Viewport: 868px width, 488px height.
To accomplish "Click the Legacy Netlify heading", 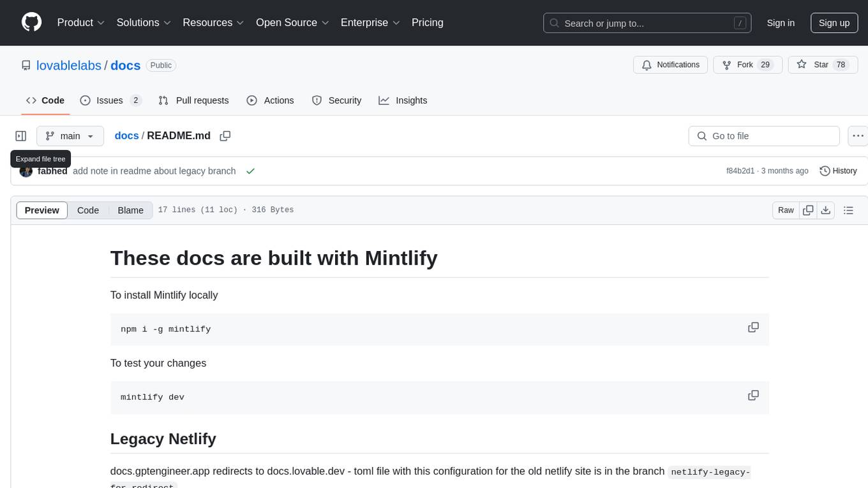I will 163,439.
